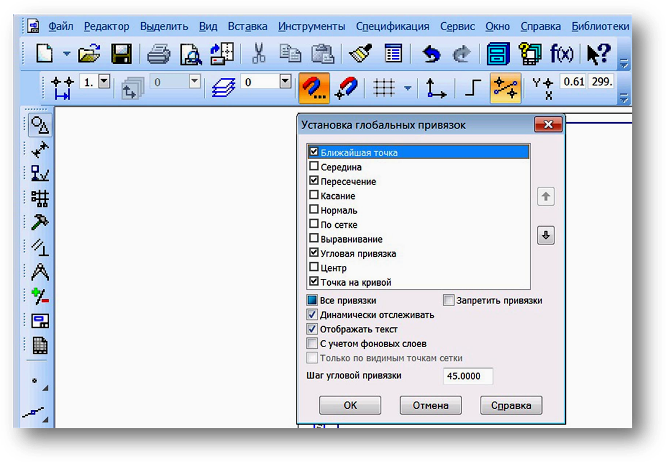Screen dimensions: 666x462
Task: Click the Cut scissors icon
Action: click(x=259, y=55)
